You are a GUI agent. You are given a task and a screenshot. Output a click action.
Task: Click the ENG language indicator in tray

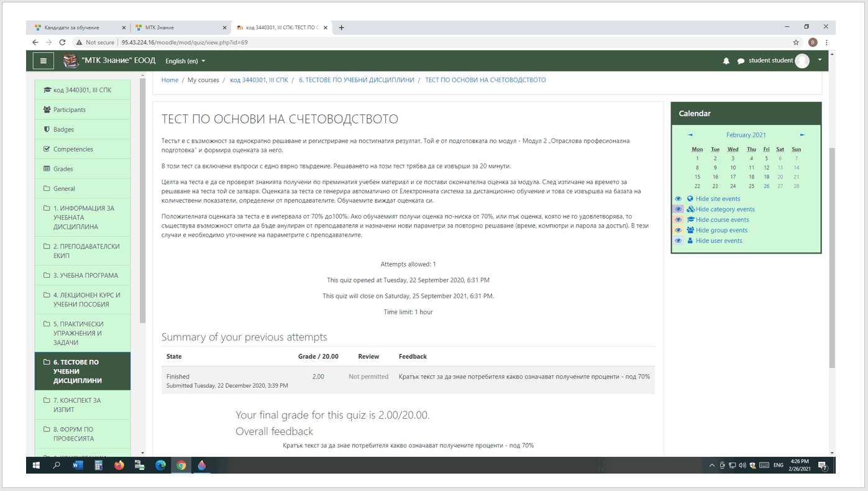778,465
